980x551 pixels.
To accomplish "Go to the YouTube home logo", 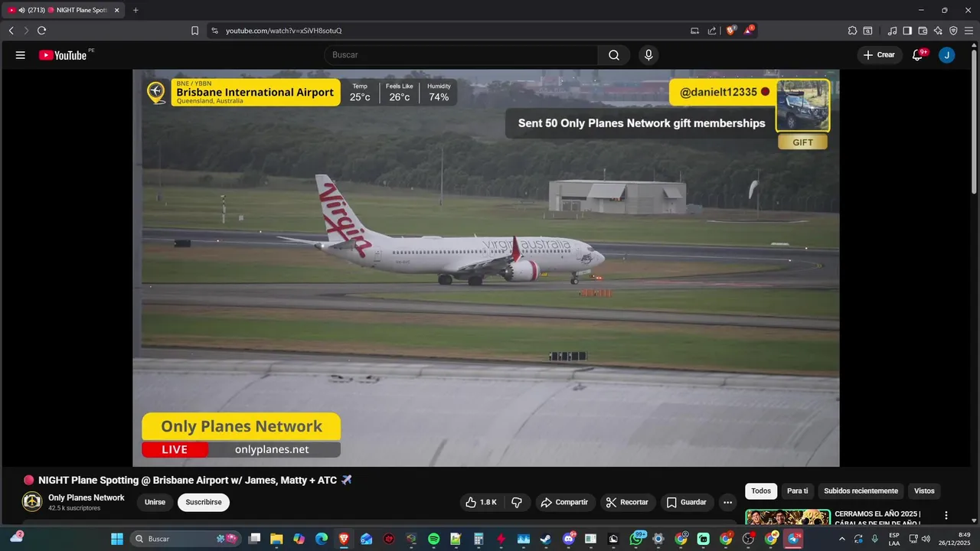I will click(63, 55).
